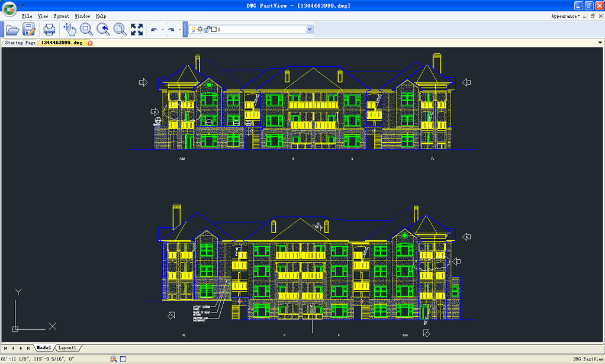Open the Redo history dropdown arrow
The width and height of the screenshot is (605, 364).
[x=179, y=30]
